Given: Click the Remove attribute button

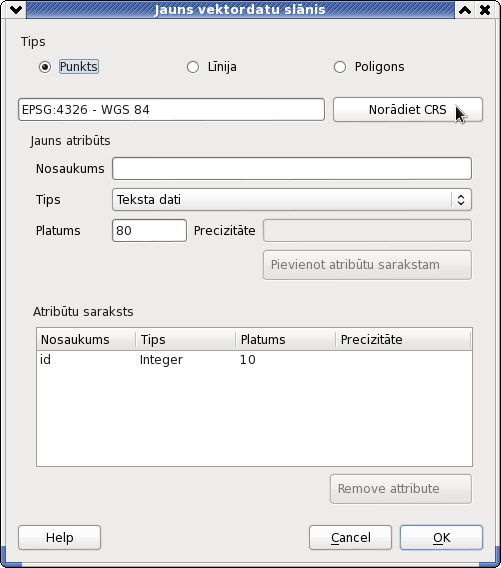Looking at the screenshot, I should (401, 489).
